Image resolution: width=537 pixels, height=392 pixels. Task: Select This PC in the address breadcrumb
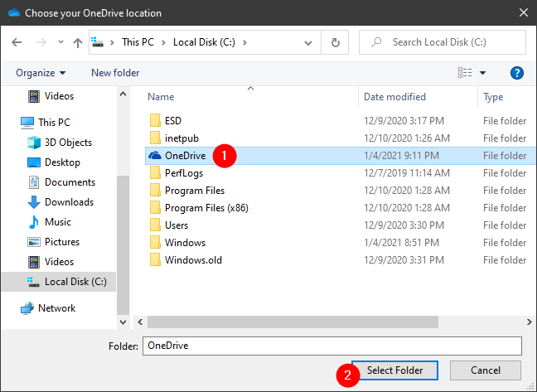coord(138,42)
